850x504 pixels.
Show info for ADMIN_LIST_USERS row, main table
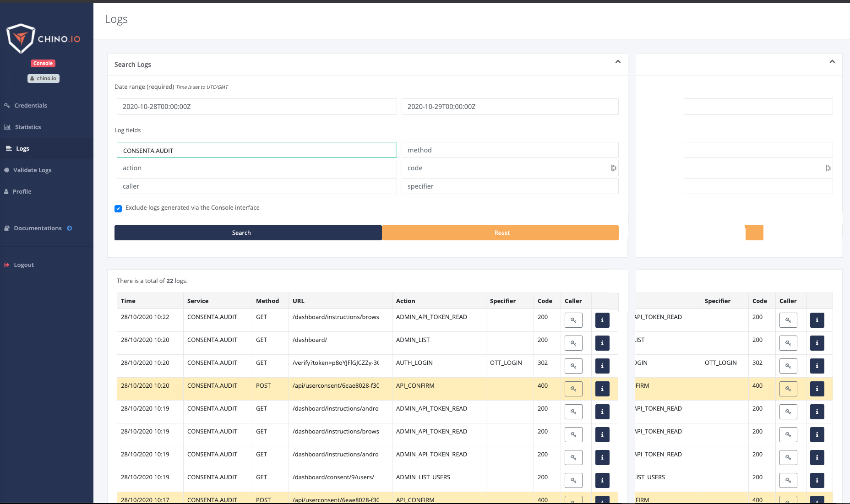602,480
